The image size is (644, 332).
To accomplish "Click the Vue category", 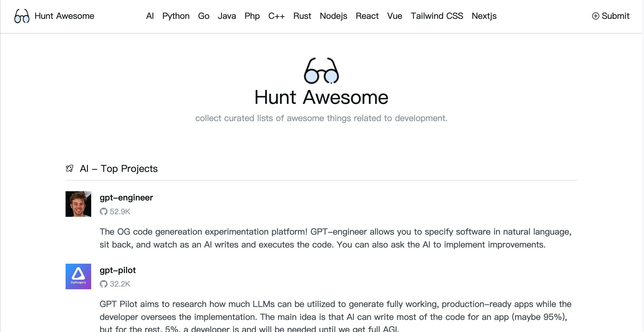I will coord(394,16).
